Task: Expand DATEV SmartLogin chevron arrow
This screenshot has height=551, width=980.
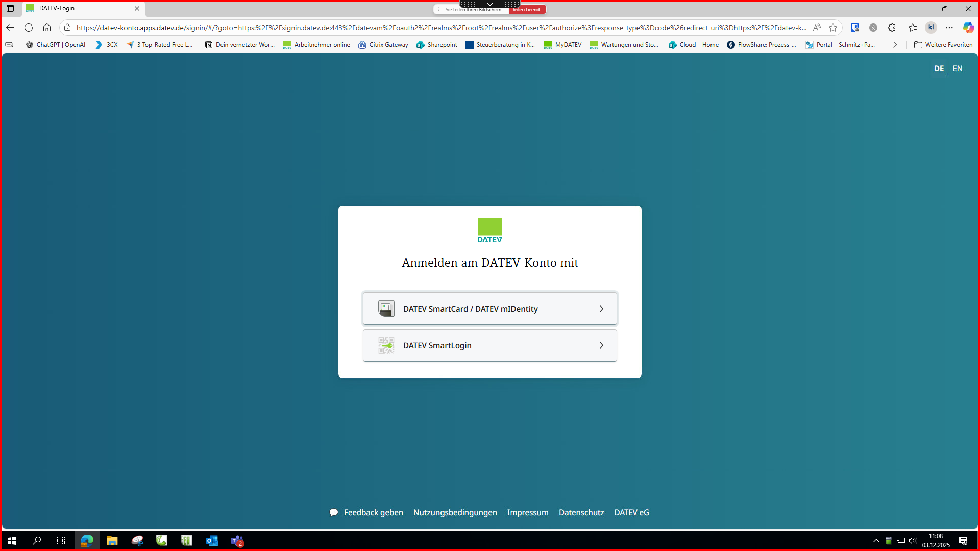Action: 601,345
